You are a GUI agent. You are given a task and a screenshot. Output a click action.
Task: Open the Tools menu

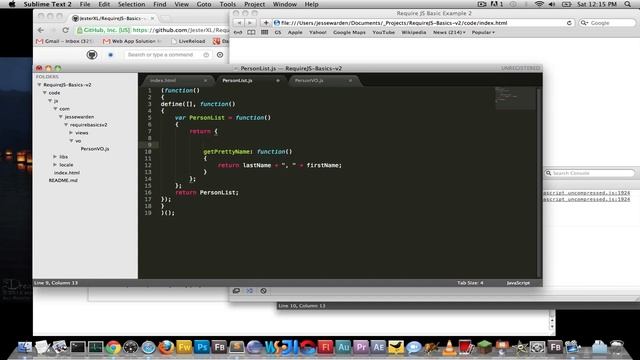coord(228,4)
